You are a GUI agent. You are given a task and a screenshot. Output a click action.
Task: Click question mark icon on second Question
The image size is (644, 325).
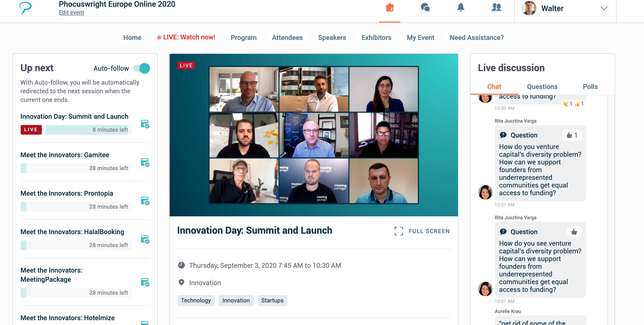tap(503, 232)
